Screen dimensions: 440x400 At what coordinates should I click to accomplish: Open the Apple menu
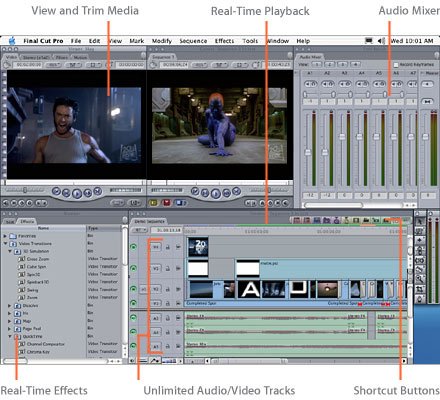click(12, 41)
